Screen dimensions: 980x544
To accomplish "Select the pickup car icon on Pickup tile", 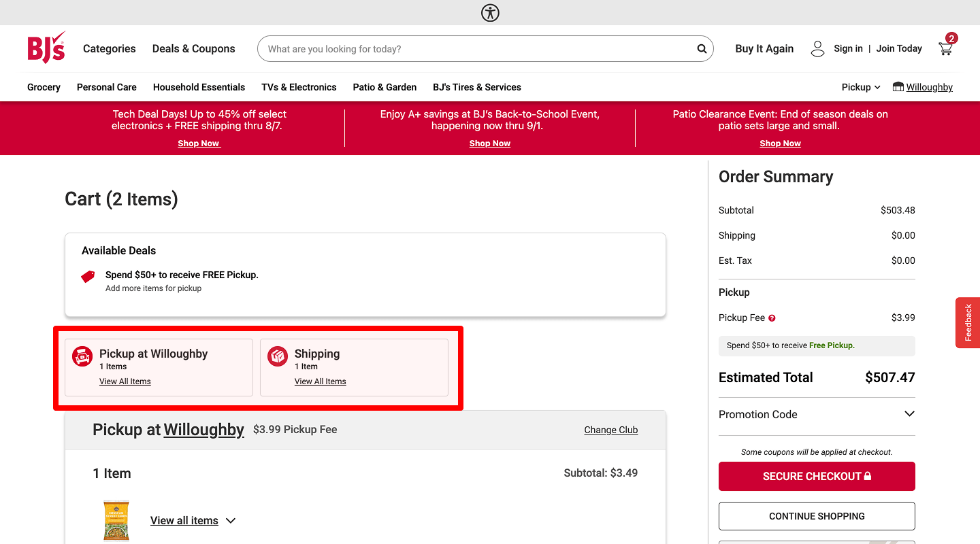I will click(x=82, y=356).
